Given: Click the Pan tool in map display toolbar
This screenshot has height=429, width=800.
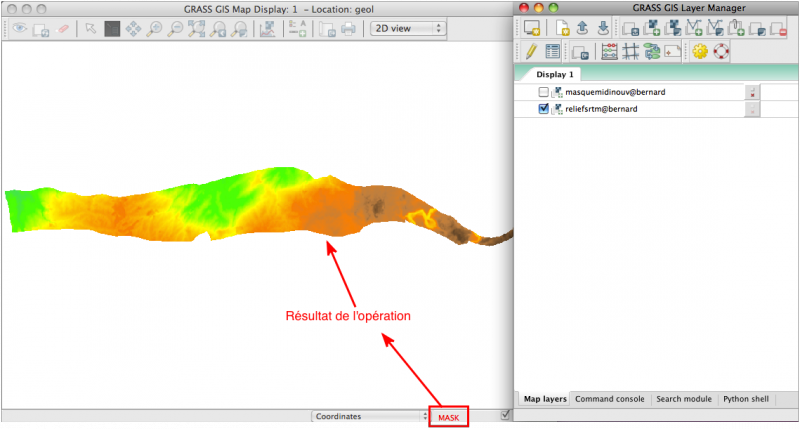Looking at the screenshot, I should click(133, 29).
